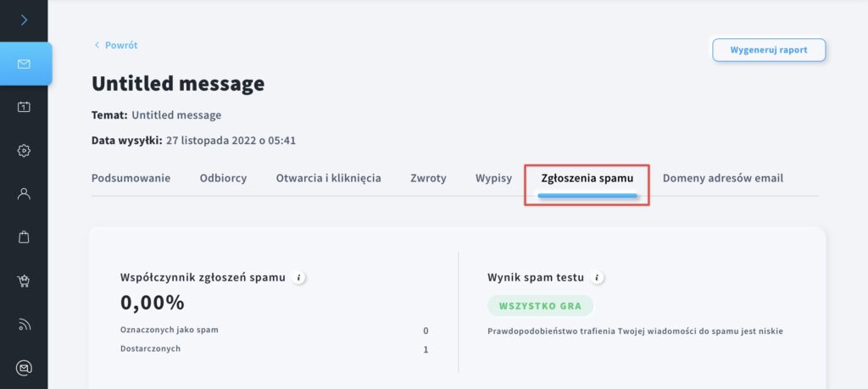Open the Otwarcia i kliknięcia tab
This screenshot has width=868, height=389.
click(x=328, y=178)
